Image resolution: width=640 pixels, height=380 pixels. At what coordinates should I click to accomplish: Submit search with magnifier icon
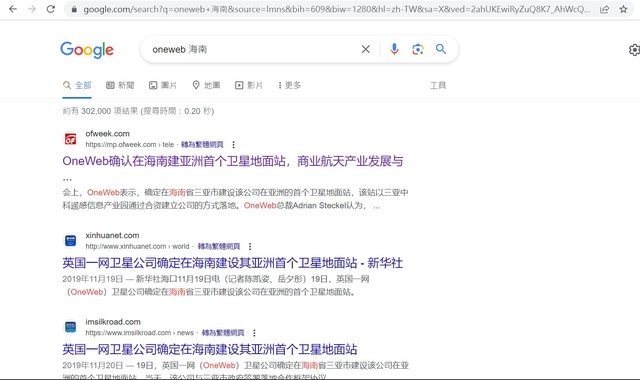coord(441,49)
